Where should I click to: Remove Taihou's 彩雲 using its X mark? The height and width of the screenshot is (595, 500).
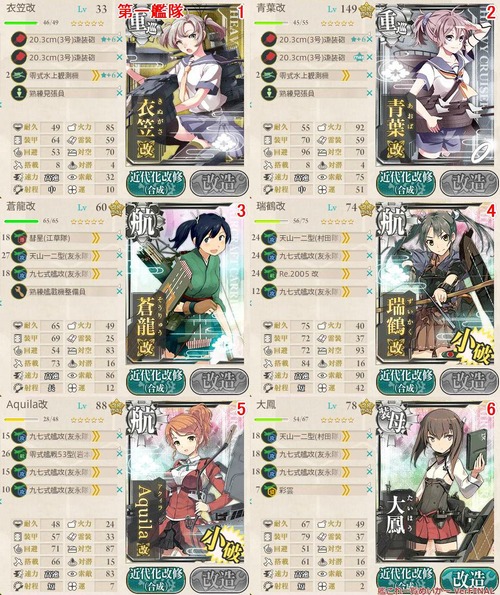(369, 490)
